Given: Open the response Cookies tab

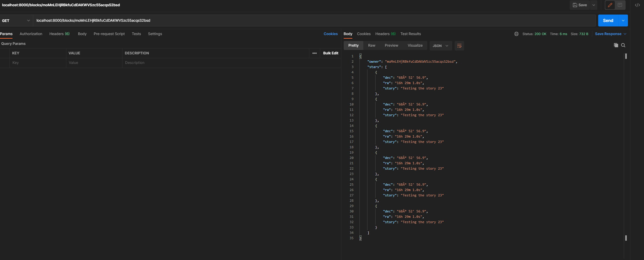Looking at the screenshot, I should 364,34.
